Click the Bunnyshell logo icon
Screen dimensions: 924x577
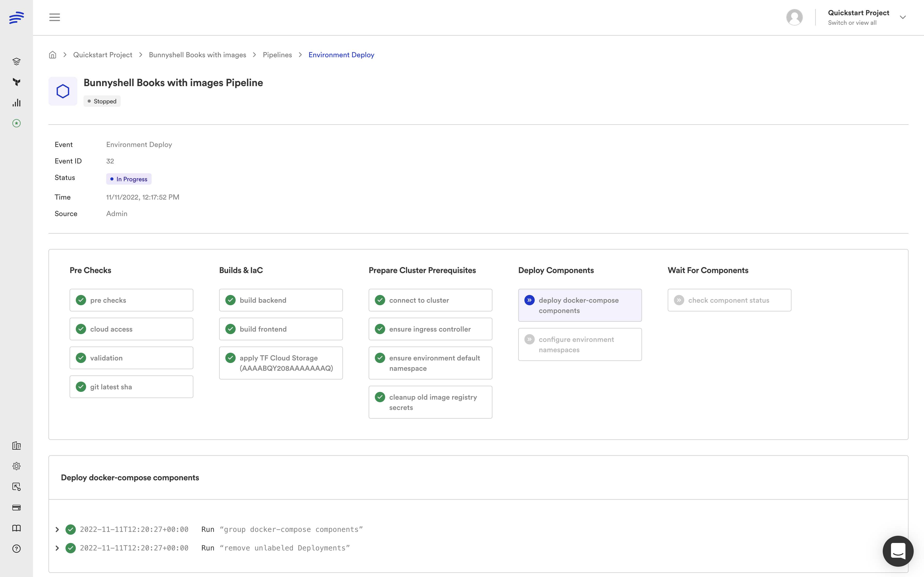16,18
